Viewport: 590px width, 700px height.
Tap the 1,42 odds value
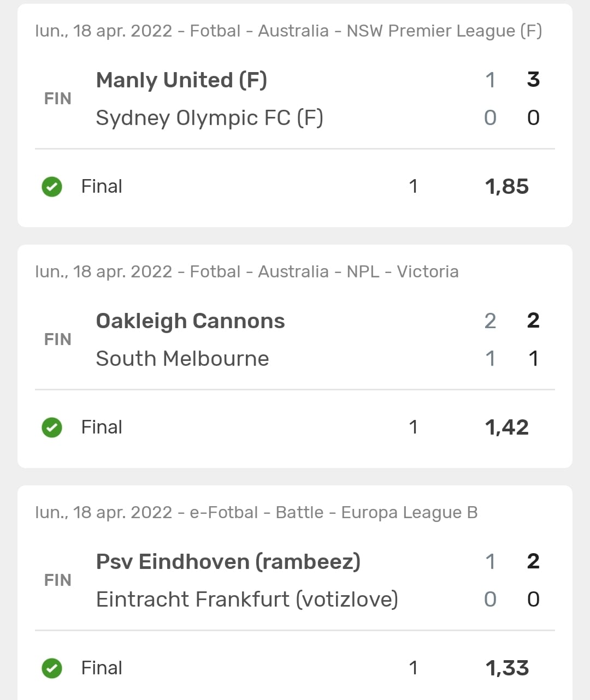pyautogui.click(x=506, y=428)
